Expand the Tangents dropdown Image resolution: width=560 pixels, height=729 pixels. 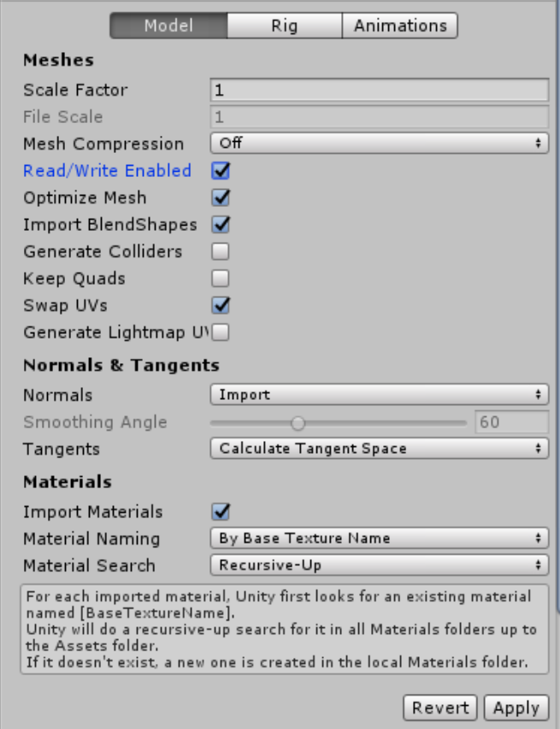pyautogui.click(x=379, y=449)
